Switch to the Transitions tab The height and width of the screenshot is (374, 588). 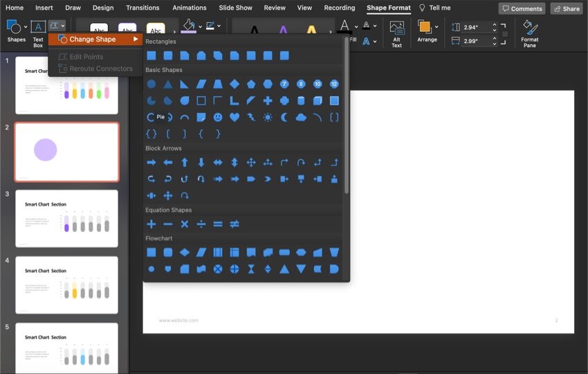(x=143, y=8)
